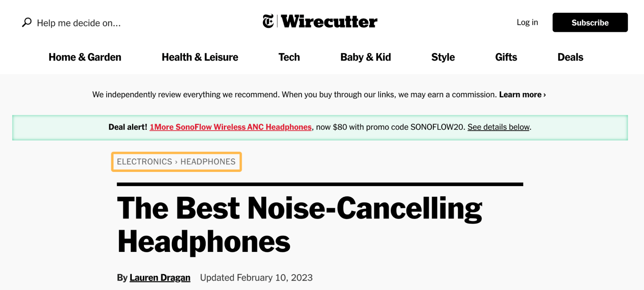
Task: Click the Subscribe button
Action: 590,22
